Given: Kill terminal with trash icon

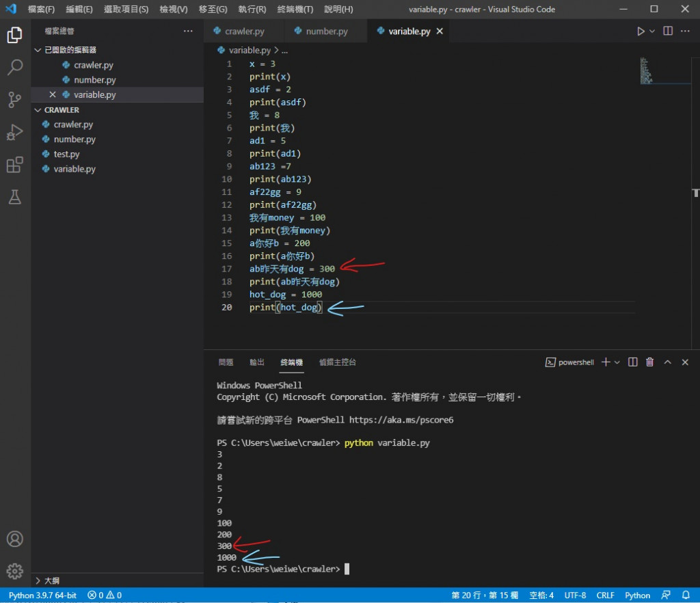Looking at the screenshot, I should coord(650,362).
